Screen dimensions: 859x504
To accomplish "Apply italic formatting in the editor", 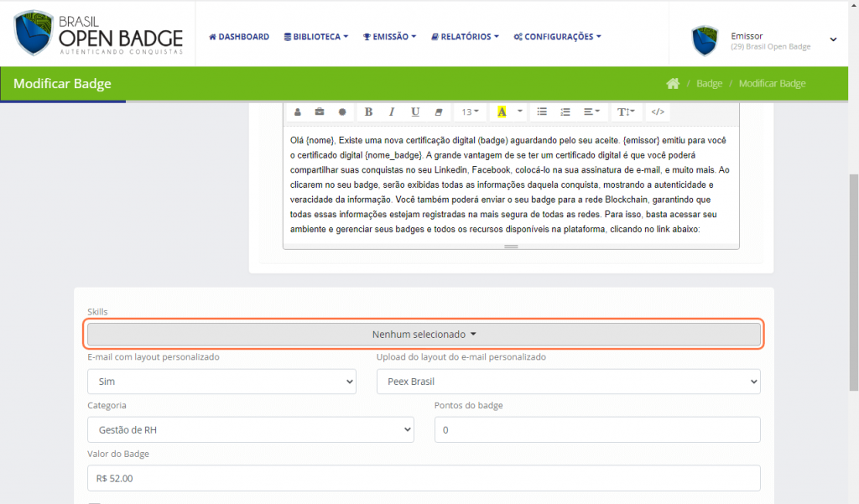I will [391, 112].
